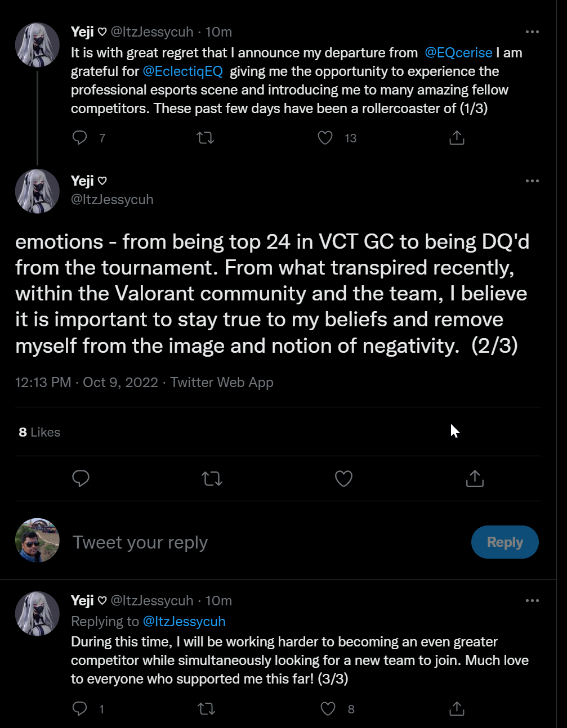Viewport: 567px width, 728px height.
Task: Like the main tweet (2/3)
Action: tap(343, 479)
